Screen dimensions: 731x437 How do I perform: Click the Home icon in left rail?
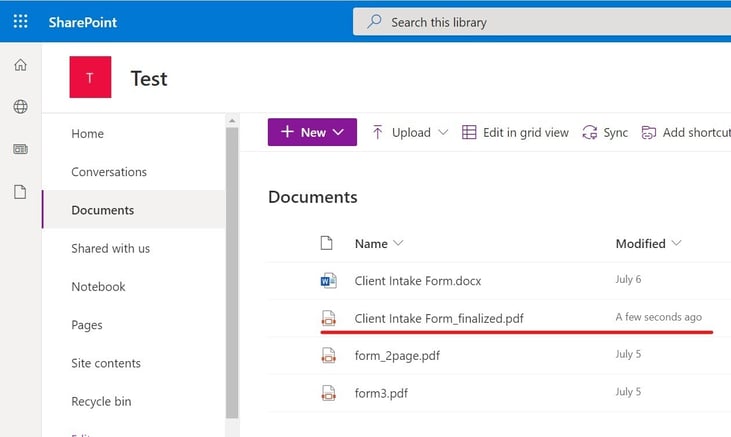coord(20,65)
